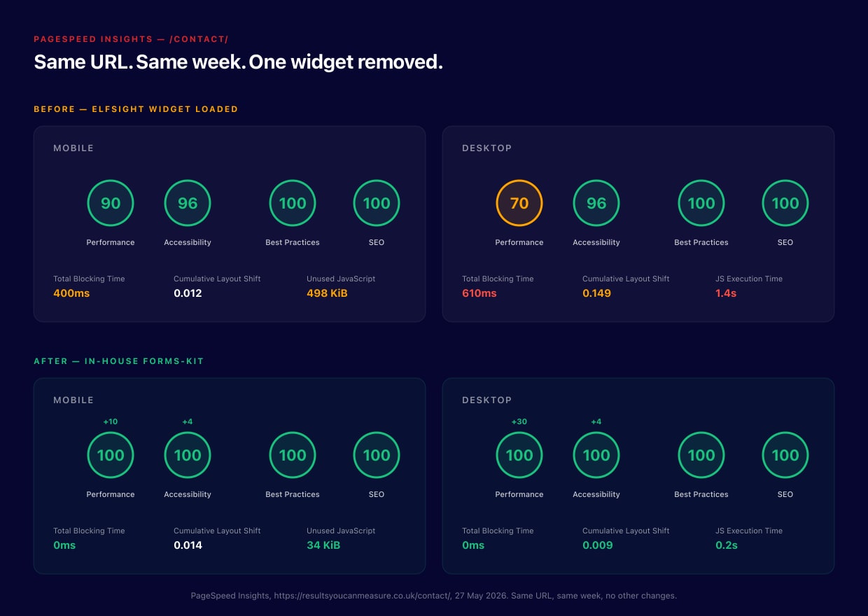This screenshot has width=868, height=616.
Task: Click the 610ms Total Blocking Time value
Action: point(479,293)
